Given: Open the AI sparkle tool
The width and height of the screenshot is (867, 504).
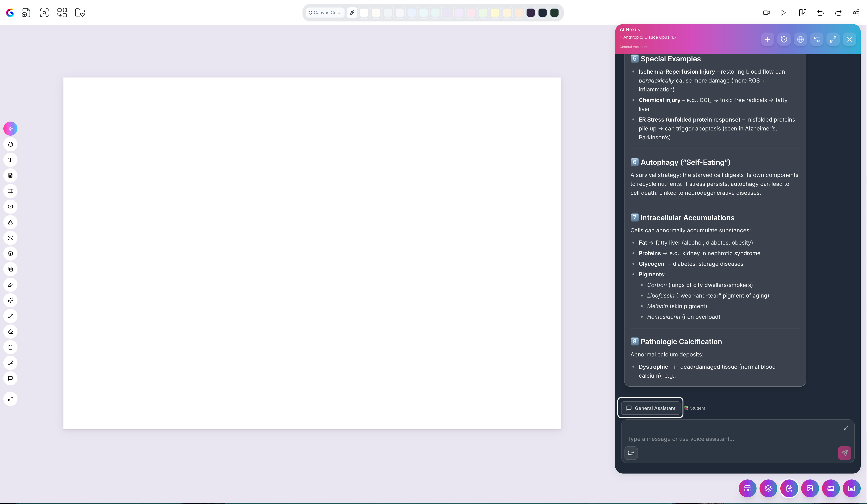Looking at the screenshot, I should click(10, 301).
